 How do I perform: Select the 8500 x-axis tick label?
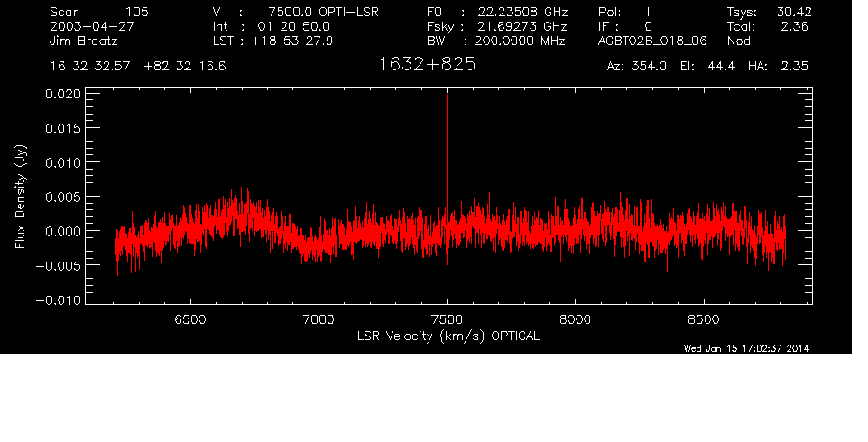pos(704,319)
